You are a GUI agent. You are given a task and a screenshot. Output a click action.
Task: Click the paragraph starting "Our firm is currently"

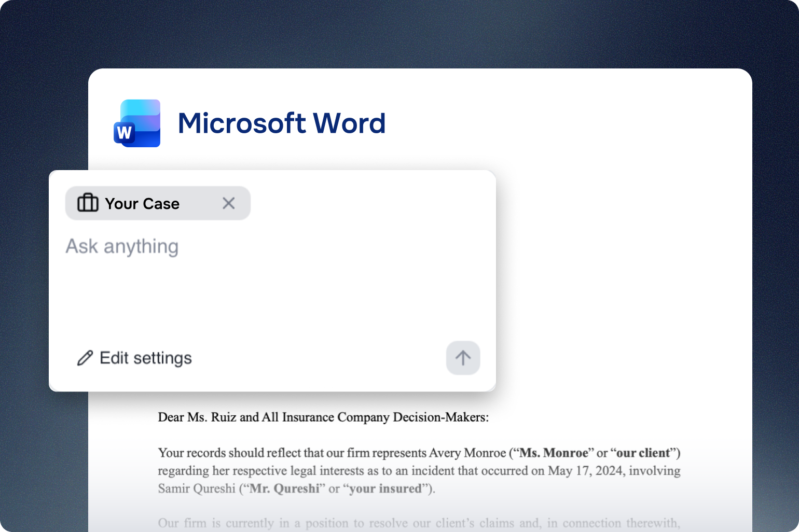[x=419, y=523]
